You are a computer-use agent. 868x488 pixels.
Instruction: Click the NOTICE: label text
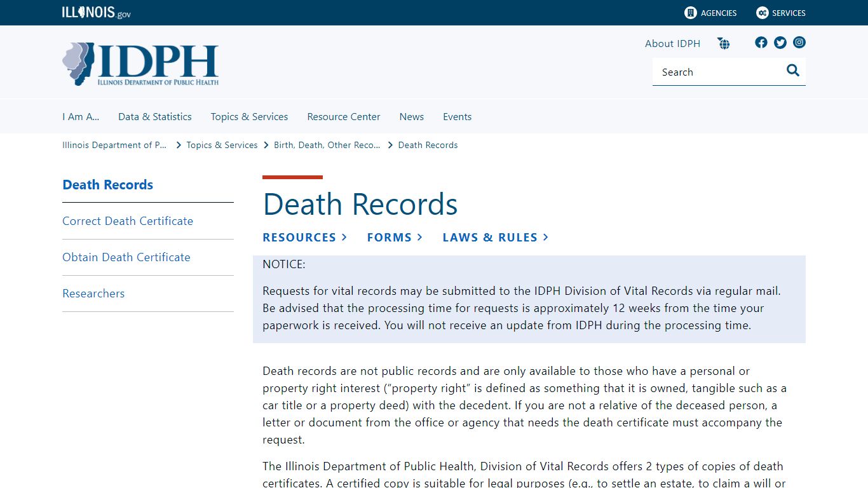[284, 264]
